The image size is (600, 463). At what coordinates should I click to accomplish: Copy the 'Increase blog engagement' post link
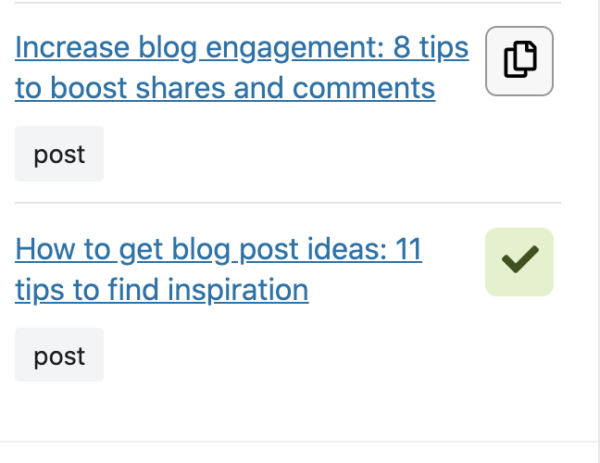(x=519, y=61)
